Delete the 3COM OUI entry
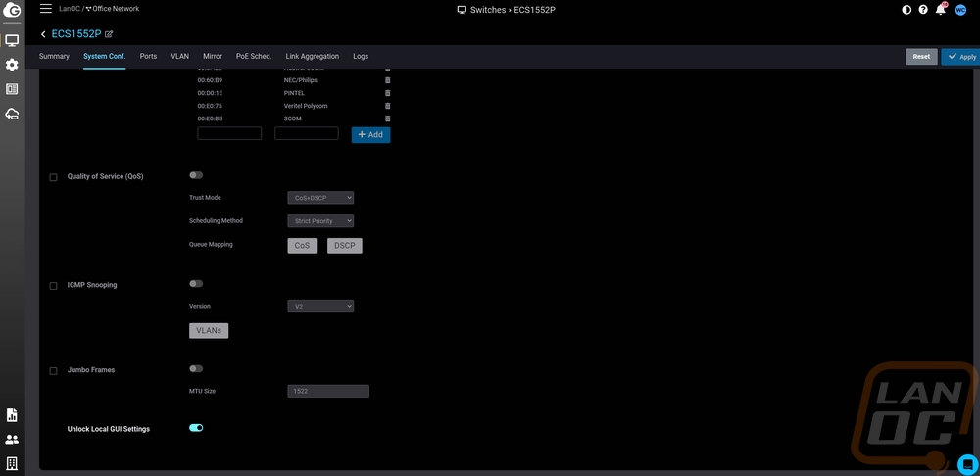Image resolution: width=980 pixels, height=476 pixels. (387, 119)
